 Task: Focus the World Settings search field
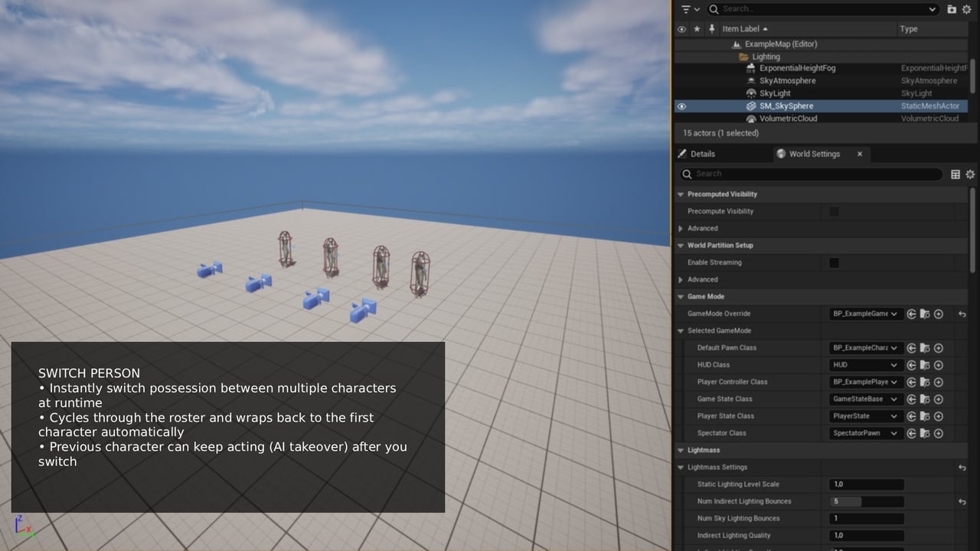click(x=811, y=174)
